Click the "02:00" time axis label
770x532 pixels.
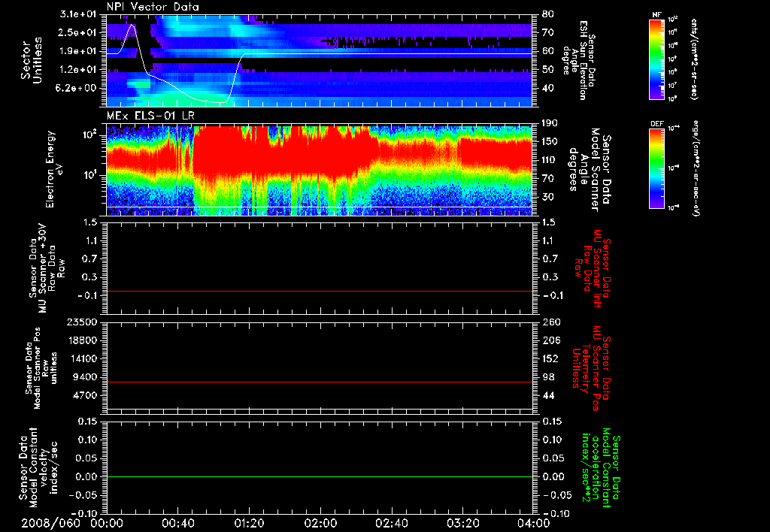(320, 523)
